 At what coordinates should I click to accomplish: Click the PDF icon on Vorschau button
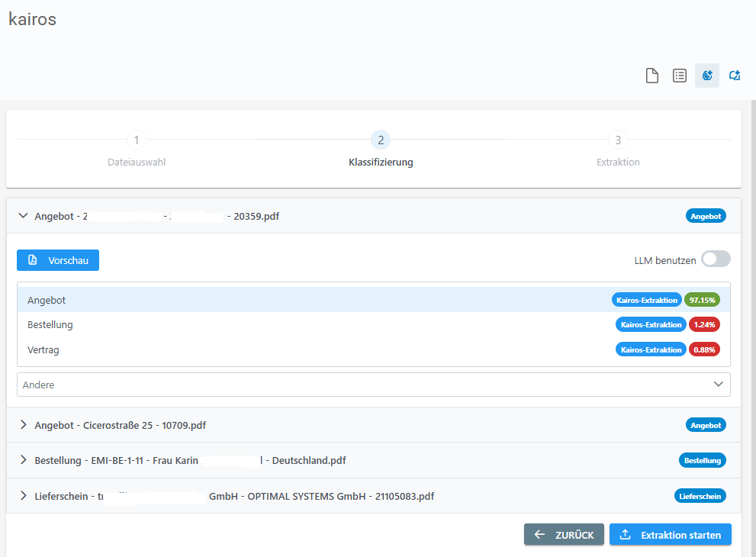pos(33,260)
